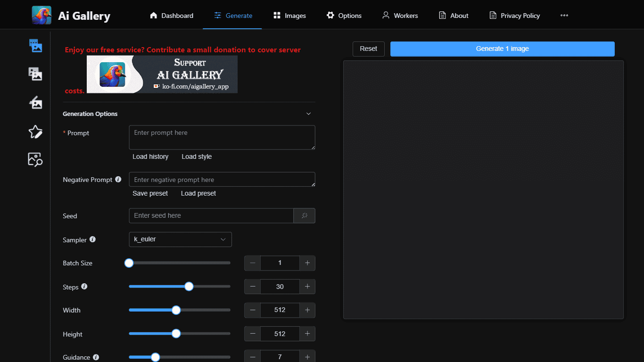Decrease Height with minus button
The width and height of the screenshot is (644, 362).
point(253,334)
